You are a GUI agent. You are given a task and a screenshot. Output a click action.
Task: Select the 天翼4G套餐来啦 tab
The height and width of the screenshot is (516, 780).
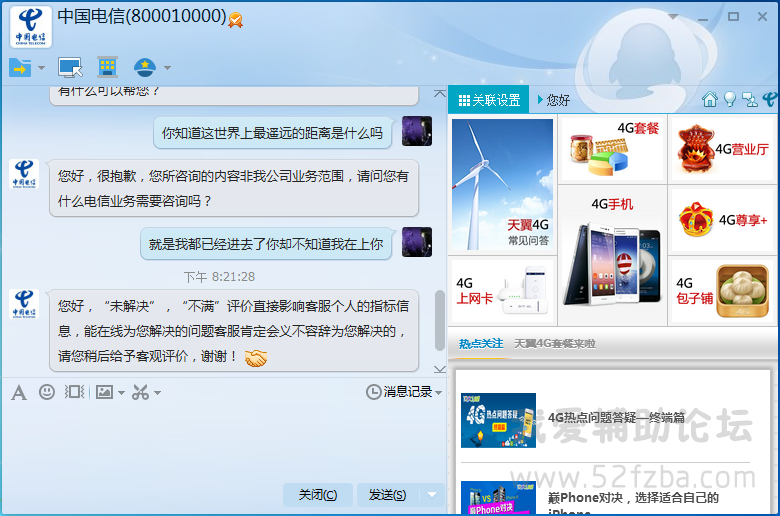click(555, 344)
